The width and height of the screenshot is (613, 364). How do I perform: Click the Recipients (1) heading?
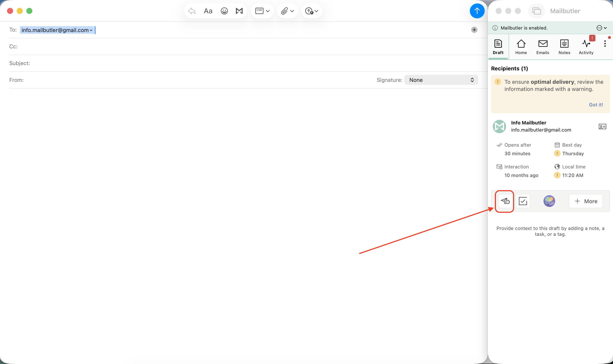point(509,68)
